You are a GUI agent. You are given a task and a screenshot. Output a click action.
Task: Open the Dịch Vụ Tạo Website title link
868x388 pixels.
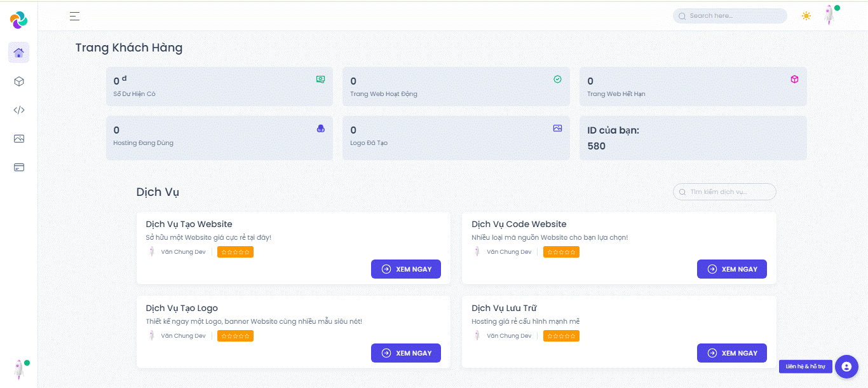189,224
